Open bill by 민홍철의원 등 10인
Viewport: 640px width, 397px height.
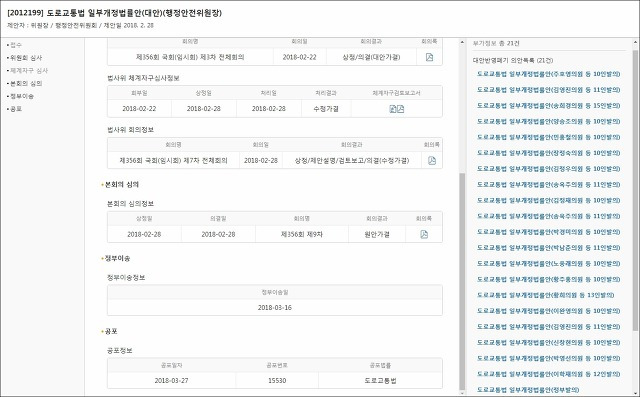pyautogui.click(x=548, y=137)
